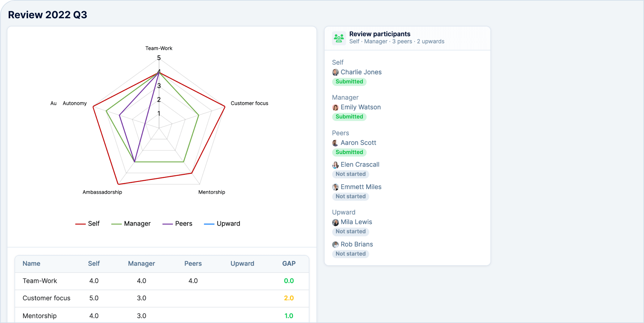Click Elen Crascall's avatar

(x=335, y=165)
